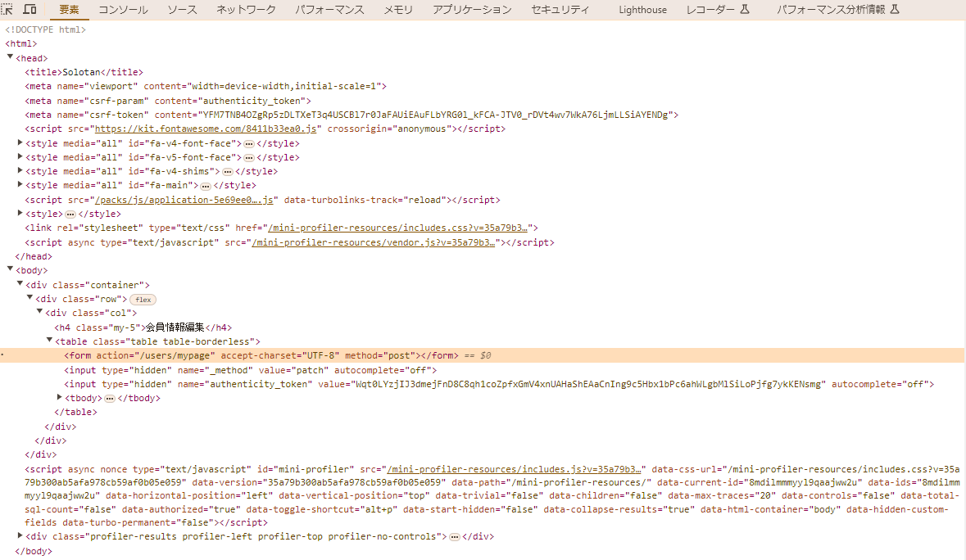
Task: Click ellipsis of fa-v4-font-face style
Action: pyautogui.click(x=249, y=144)
